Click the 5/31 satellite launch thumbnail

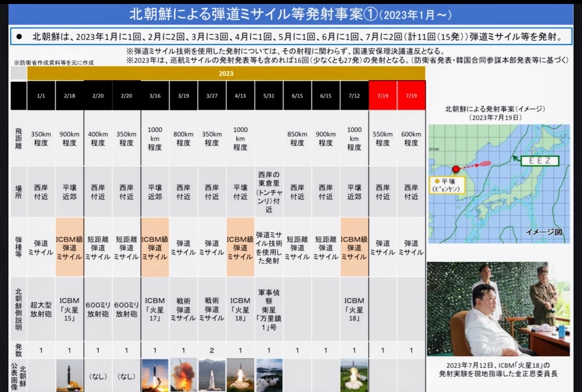(269, 375)
